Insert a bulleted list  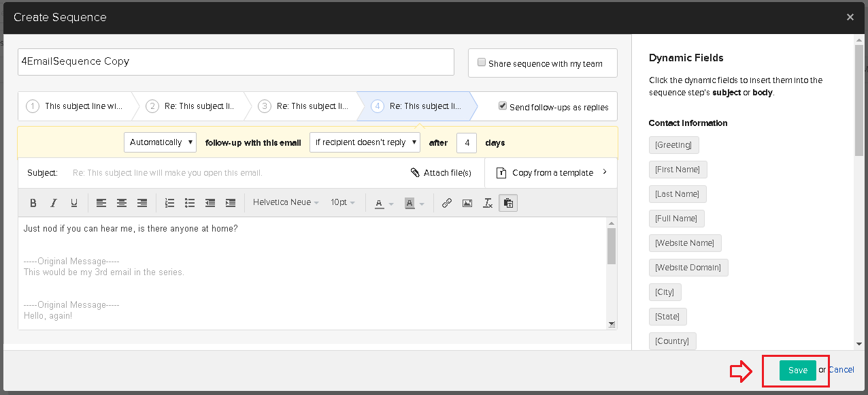point(190,203)
